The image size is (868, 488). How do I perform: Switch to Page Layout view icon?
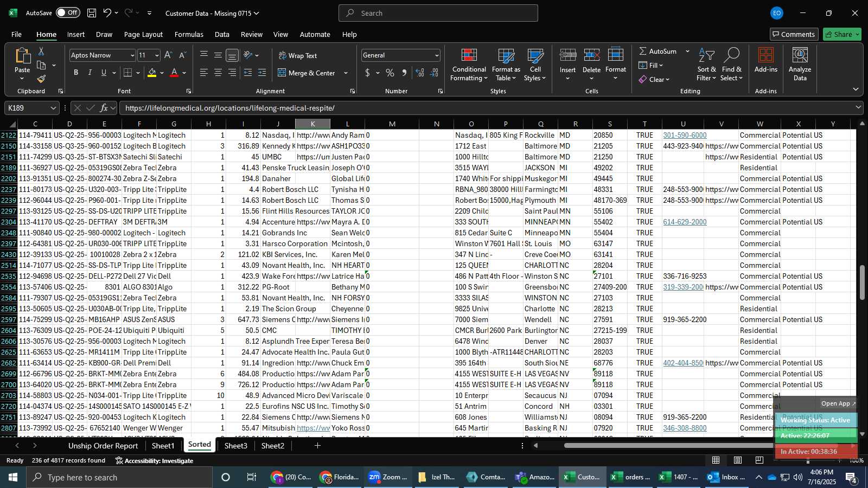pyautogui.click(x=738, y=460)
